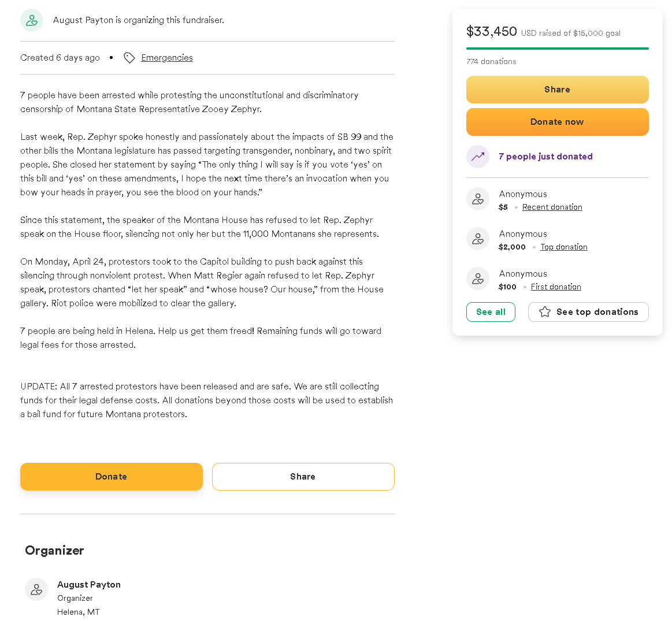672x624 pixels.
Task: Open the First donation link
Action: pyautogui.click(x=556, y=287)
